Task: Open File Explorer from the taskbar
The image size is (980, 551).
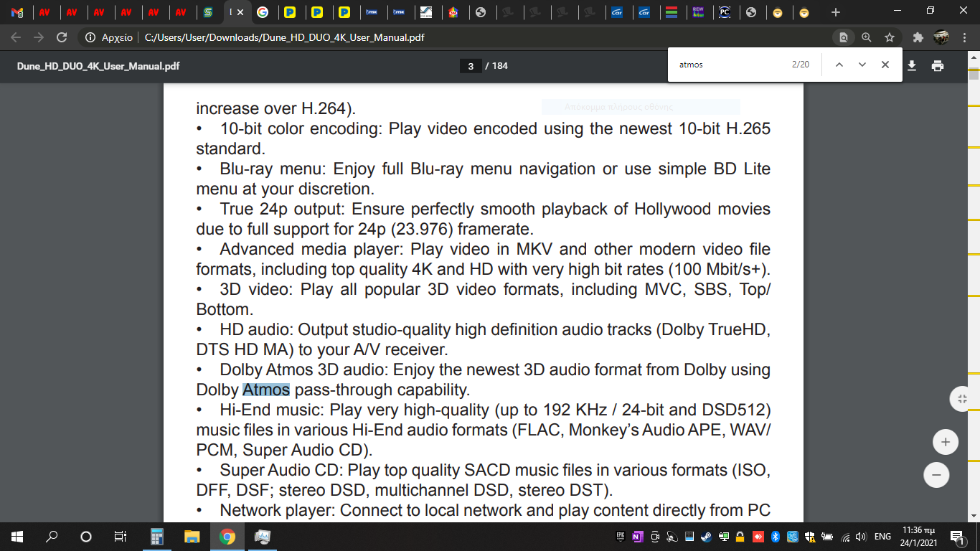Action: [192, 536]
